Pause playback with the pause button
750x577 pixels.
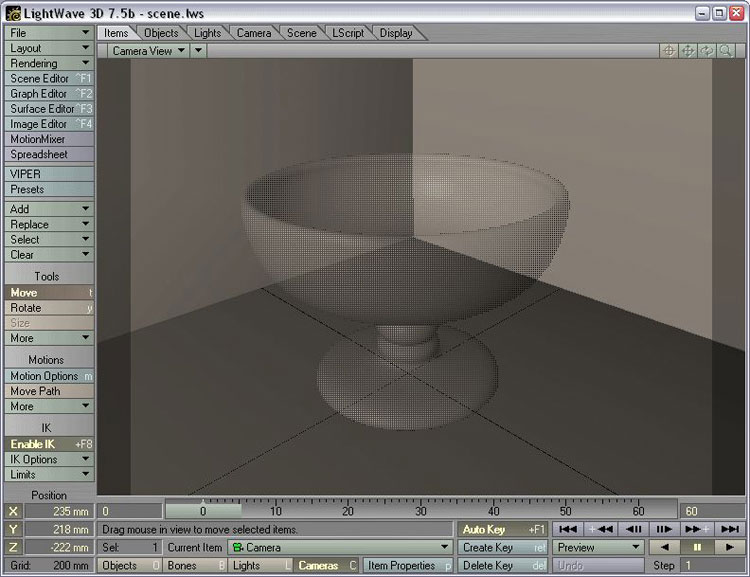(x=696, y=547)
